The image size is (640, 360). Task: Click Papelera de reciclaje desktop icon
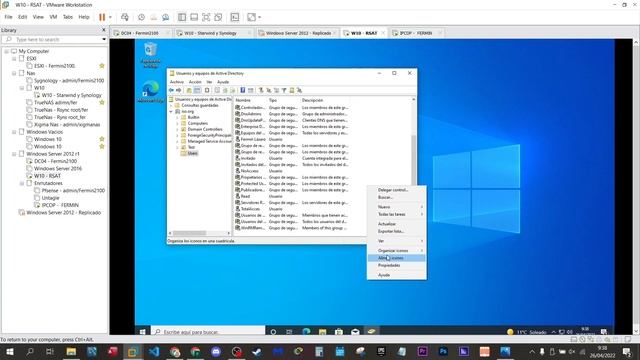coord(151,55)
